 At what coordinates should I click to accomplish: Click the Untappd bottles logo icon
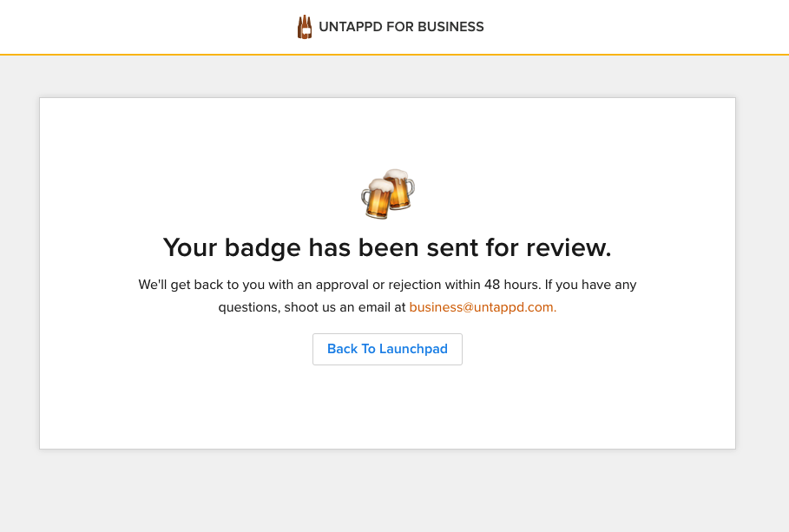(x=305, y=27)
